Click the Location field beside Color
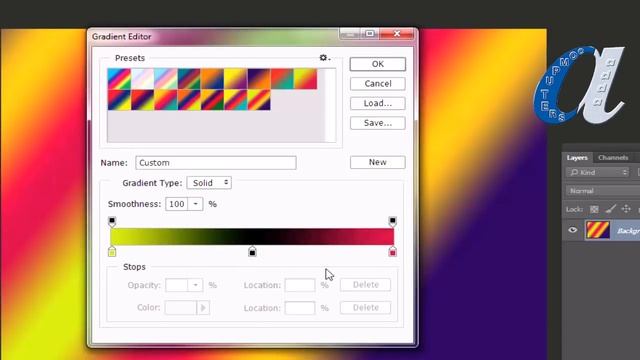 300,308
